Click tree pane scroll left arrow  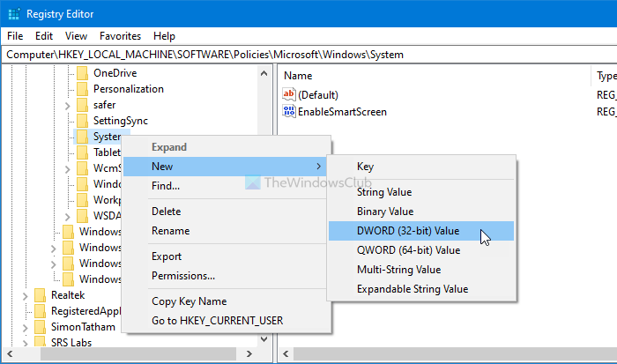(x=10, y=353)
